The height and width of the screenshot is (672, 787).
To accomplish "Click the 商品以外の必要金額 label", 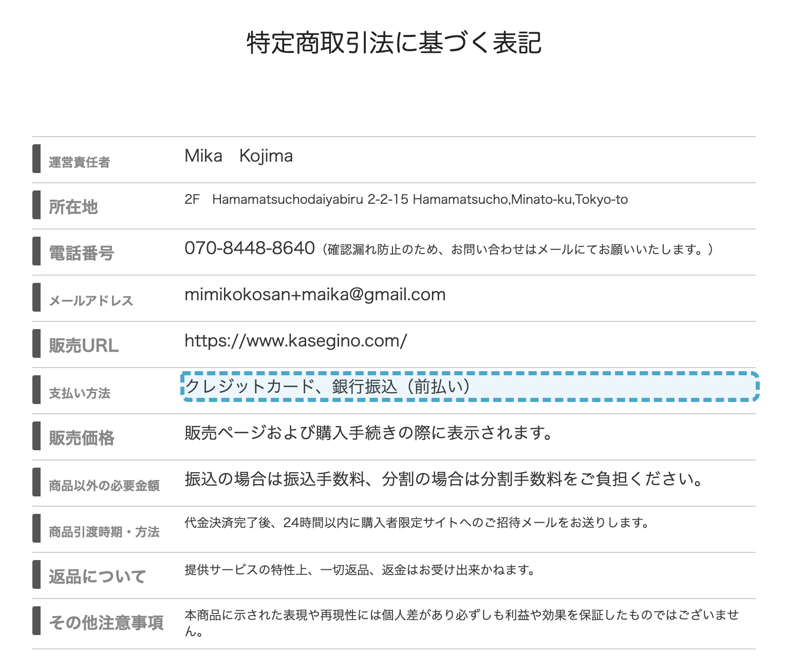I will tap(104, 486).
